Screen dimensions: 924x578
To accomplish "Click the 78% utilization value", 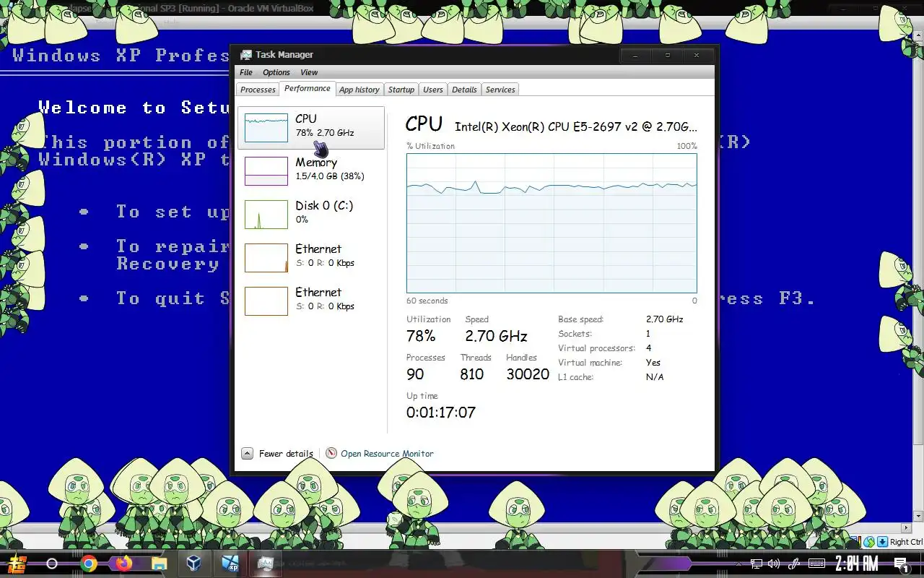I will 421,336.
